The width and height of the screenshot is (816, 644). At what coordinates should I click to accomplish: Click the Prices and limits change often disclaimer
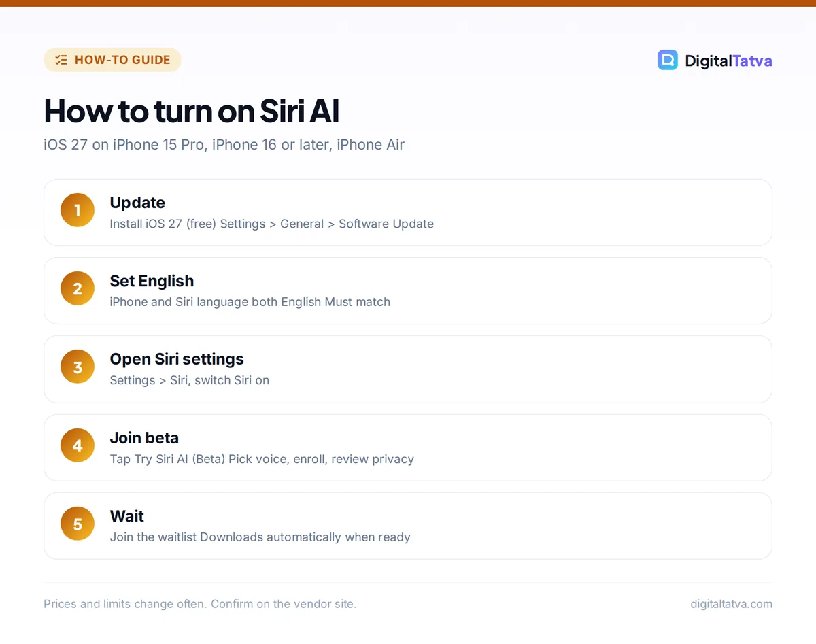(x=200, y=604)
